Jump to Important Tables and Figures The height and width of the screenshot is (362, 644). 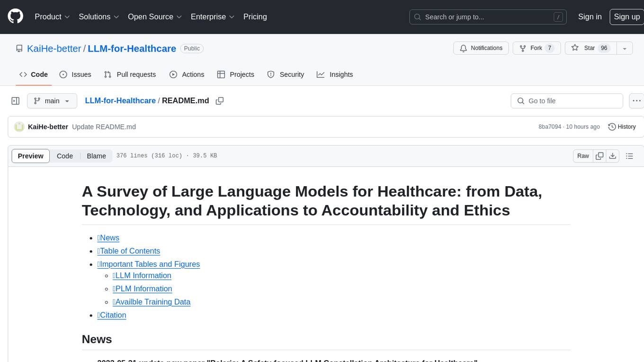[x=148, y=264]
